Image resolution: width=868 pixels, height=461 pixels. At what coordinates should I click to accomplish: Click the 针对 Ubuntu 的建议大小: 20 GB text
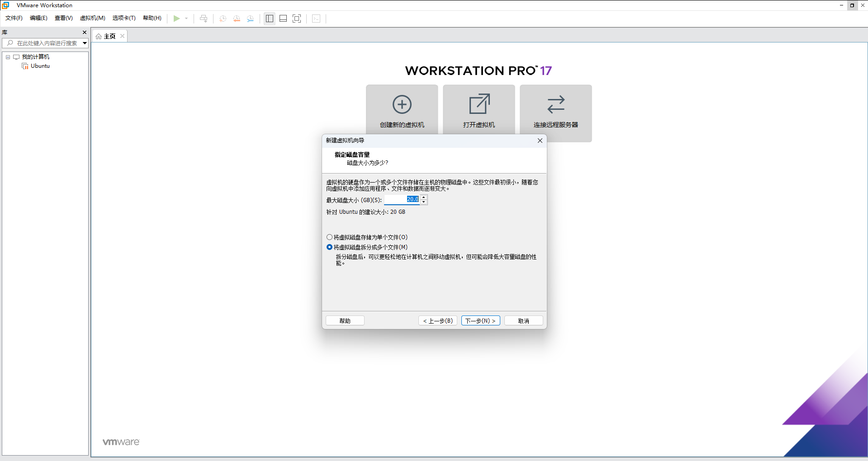(x=366, y=212)
